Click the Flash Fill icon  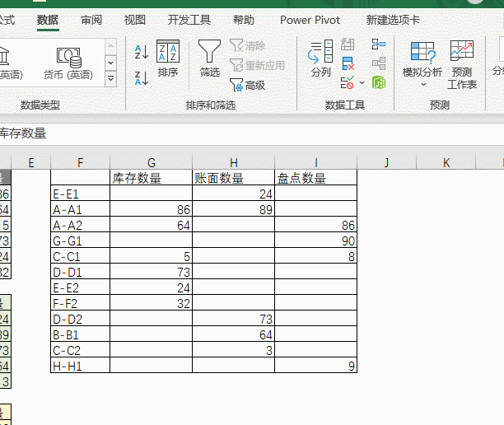[348, 44]
